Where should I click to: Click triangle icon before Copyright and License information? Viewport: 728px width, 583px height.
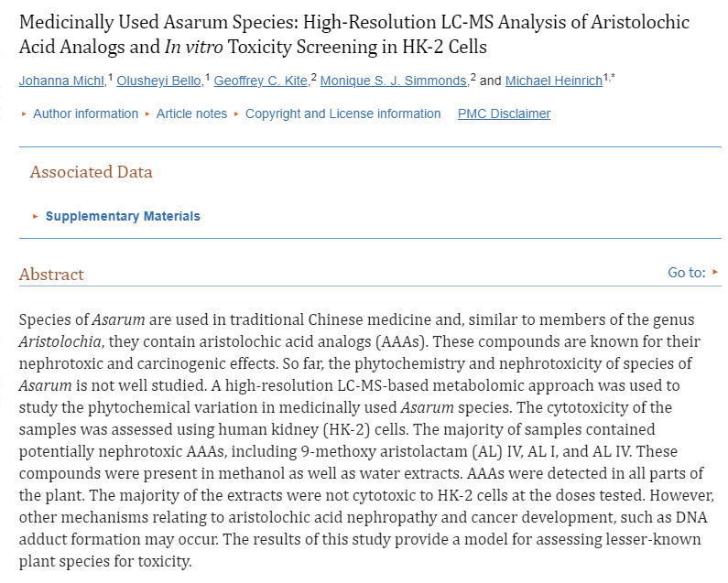[x=236, y=113]
